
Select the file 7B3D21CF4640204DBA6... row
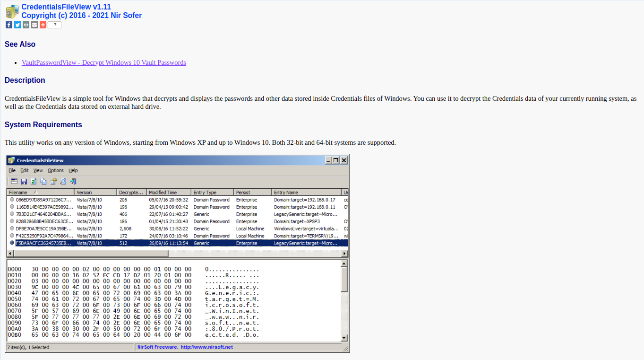pyautogui.click(x=178, y=214)
